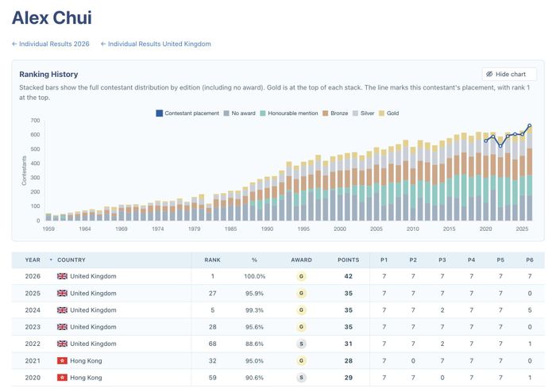The height and width of the screenshot is (392, 556).
Task: Go to Individual Results United Kingdom
Action: click(x=156, y=44)
